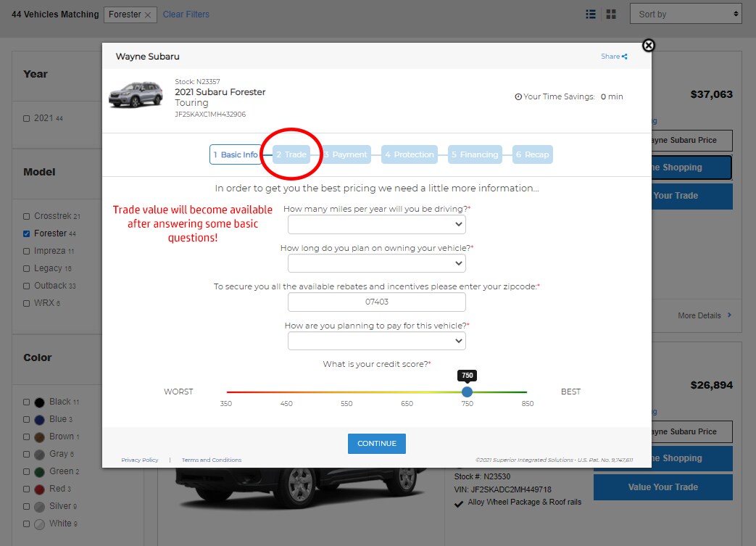Click the lower Value Your Trade button
The width and height of the screenshot is (756, 546).
663,487
